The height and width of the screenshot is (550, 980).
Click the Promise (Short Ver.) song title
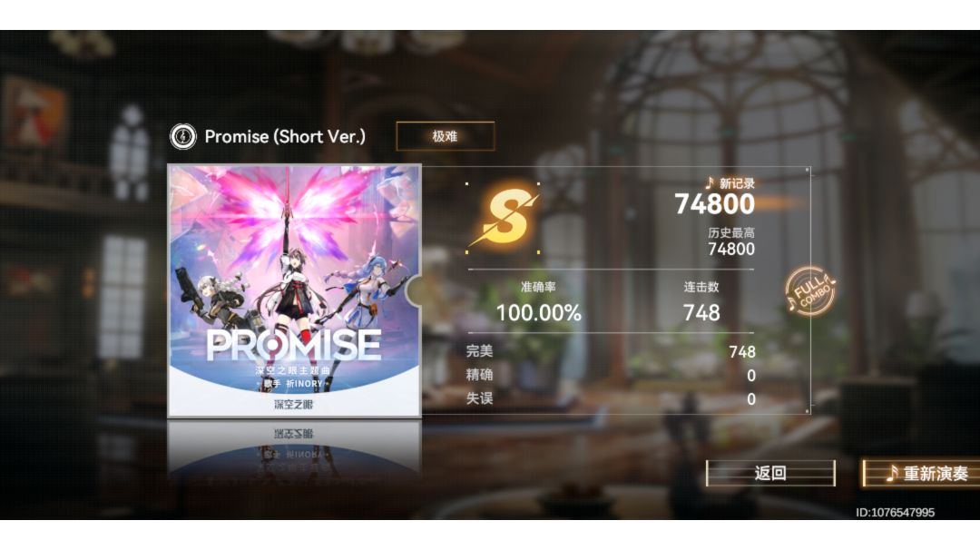(x=285, y=136)
